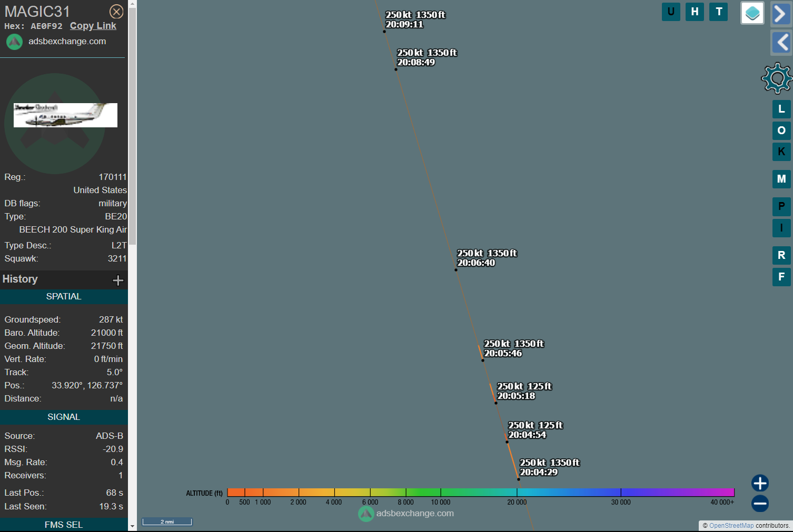The width and height of the screenshot is (793, 532).
Task: Expand the History section with plus icon
Action: tap(118, 280)
